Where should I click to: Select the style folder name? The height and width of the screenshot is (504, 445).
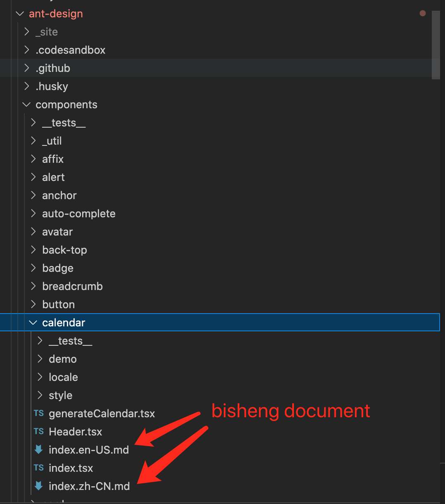(x=61, y=395)
